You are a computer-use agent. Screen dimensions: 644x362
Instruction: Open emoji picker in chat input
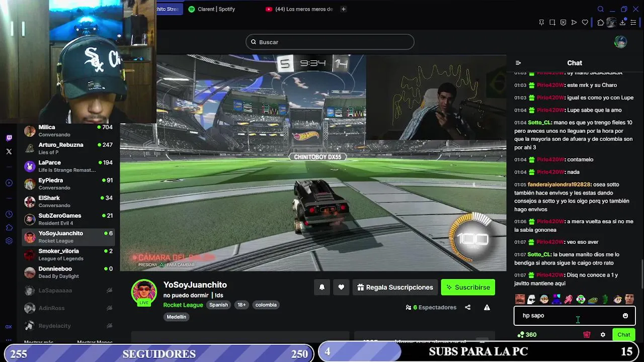click(625, 316)
